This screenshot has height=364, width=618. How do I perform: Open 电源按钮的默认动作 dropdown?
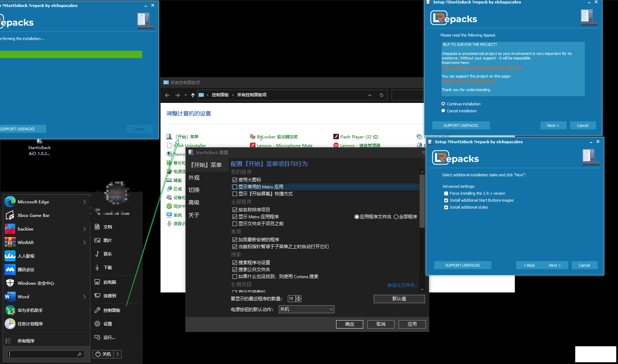pos(307,309)
